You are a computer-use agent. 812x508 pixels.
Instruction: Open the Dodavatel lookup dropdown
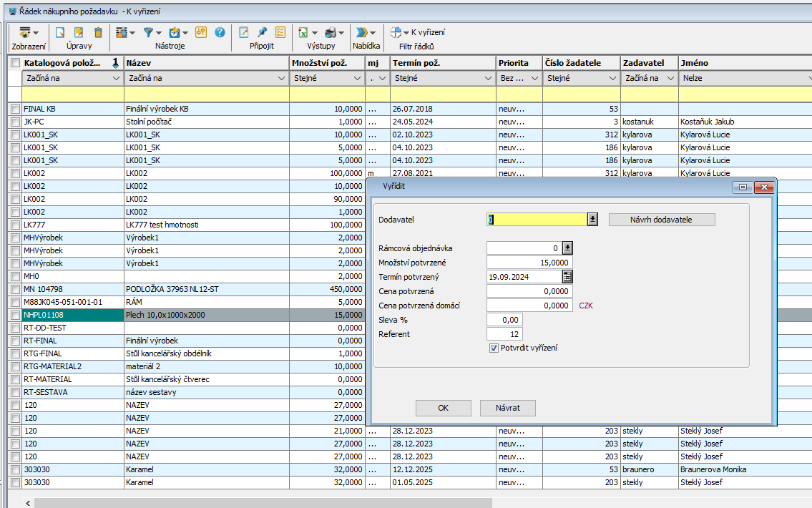592,220
